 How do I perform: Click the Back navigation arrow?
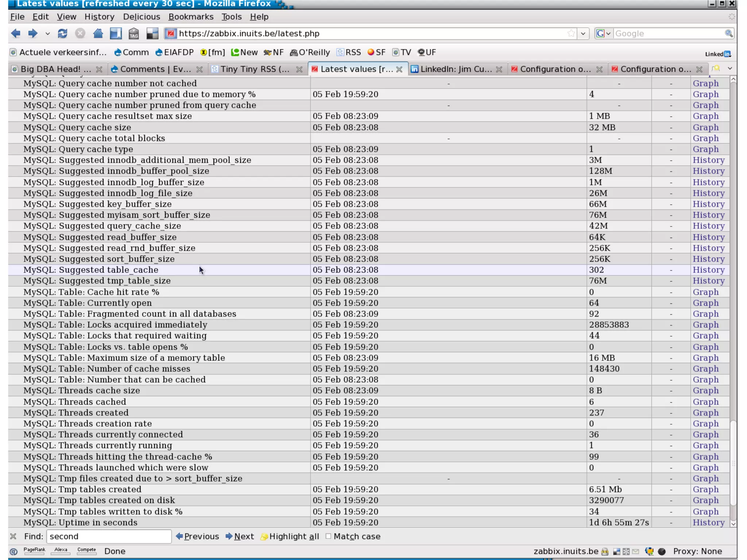point(15,34)
